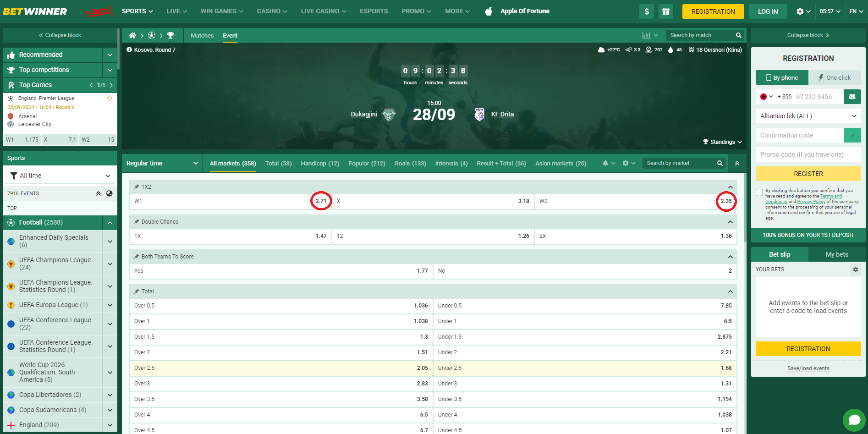The image size is (868, 434).
Task: Click the left Collapse block link
Action: [x=60, y=35]
